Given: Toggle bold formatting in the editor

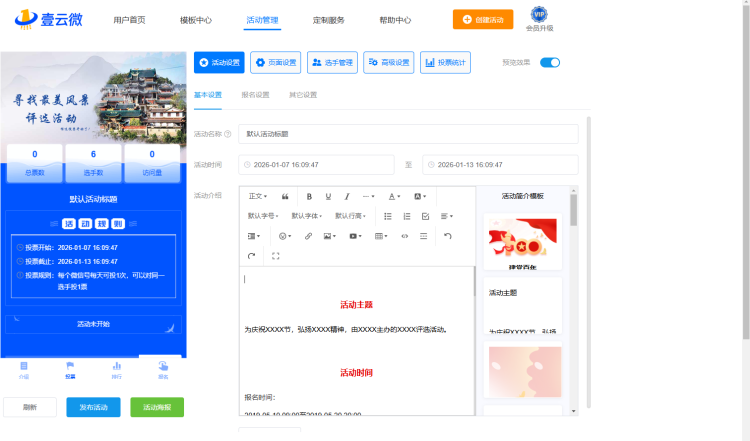Looking at the screenshot, I should (x=310, y=196).
